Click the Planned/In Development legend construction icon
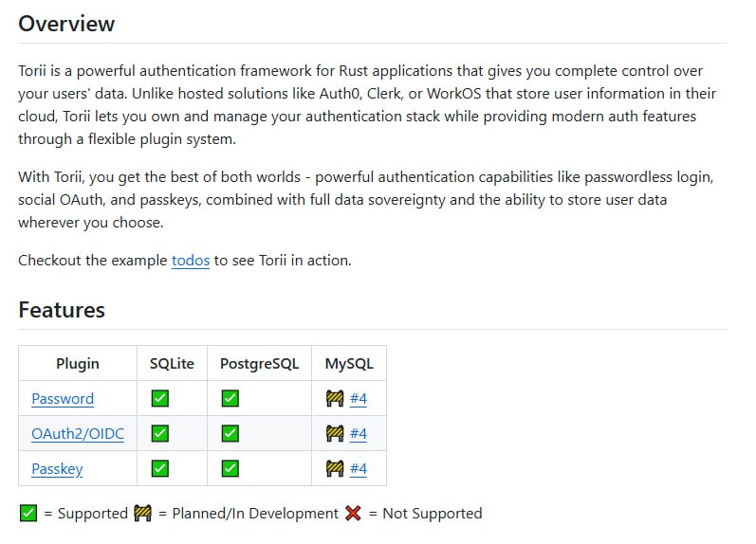This screenshot has width=756, height=544. click(142, 514)
